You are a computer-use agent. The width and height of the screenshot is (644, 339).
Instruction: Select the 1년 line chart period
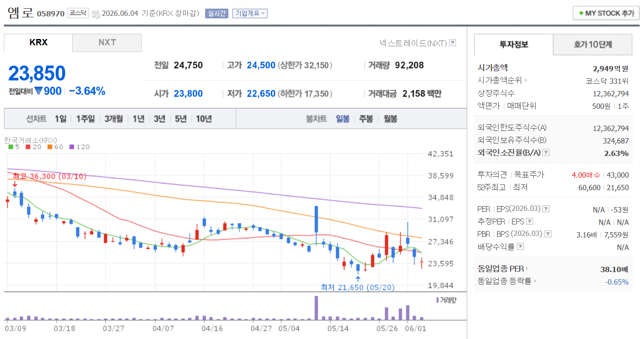click(x=138, y=118)
